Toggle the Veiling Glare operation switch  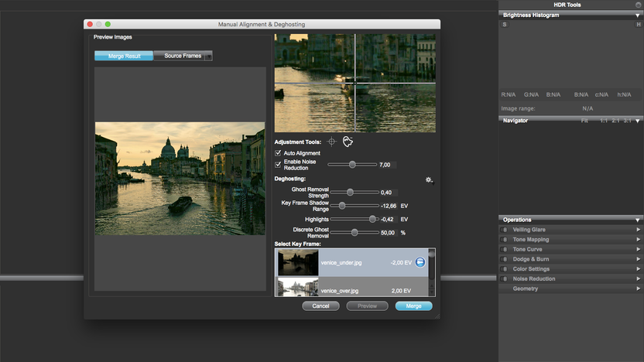tap(505, 230)
